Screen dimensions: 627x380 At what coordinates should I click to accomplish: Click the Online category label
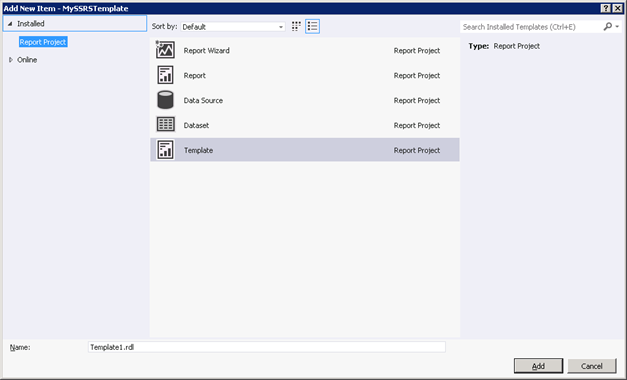click(27, 60)
